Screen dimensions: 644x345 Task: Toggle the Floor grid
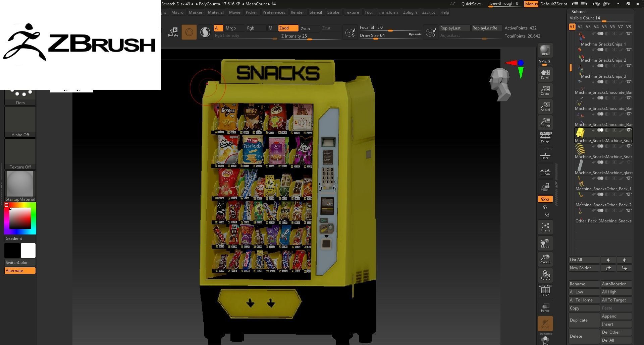tap(545, 155)
